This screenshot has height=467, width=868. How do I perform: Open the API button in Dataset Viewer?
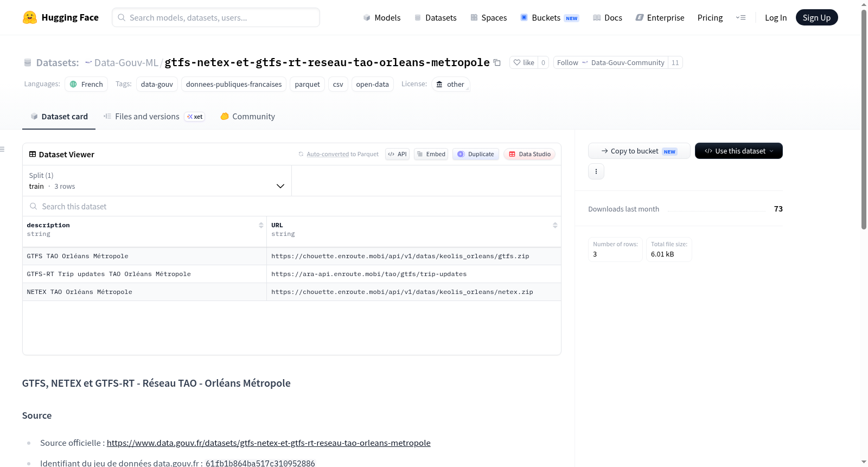(x=397, y=154)
